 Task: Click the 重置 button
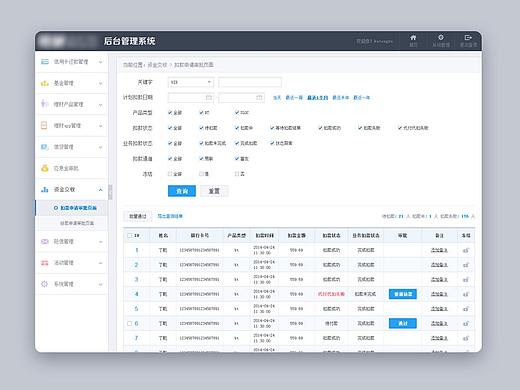(214, 191)
